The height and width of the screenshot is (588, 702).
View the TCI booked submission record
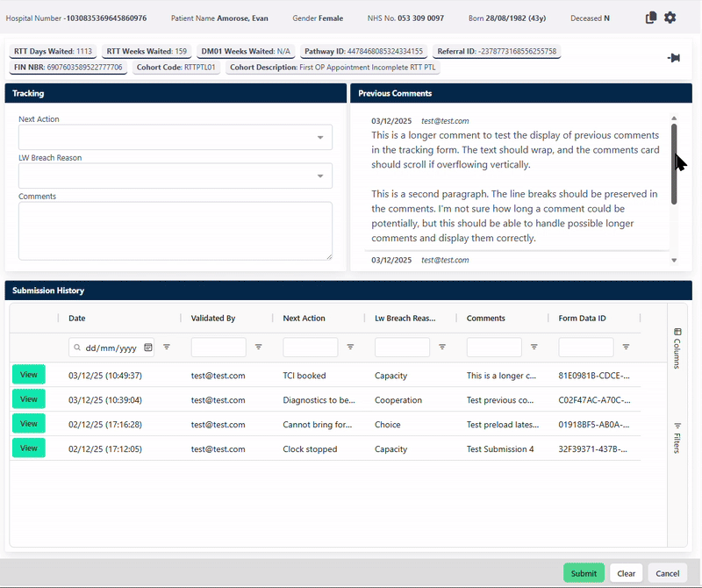tap(29, 375)
